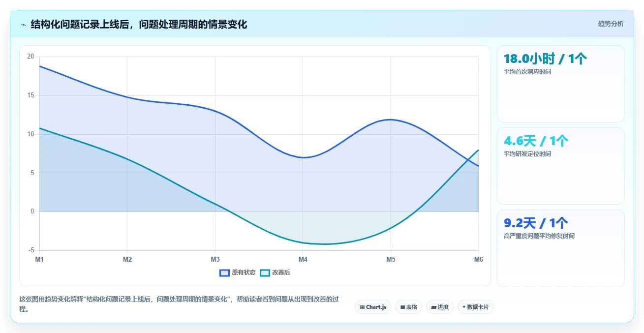Click the 原有状态 blue legend swatch
This screenshot has width=644, height=333.
[x=225, y=272]
